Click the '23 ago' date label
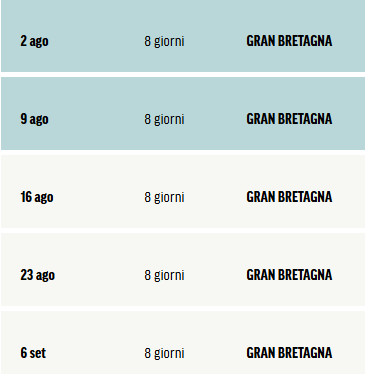The height and width of the screenshot is (374, 365). 37,275
